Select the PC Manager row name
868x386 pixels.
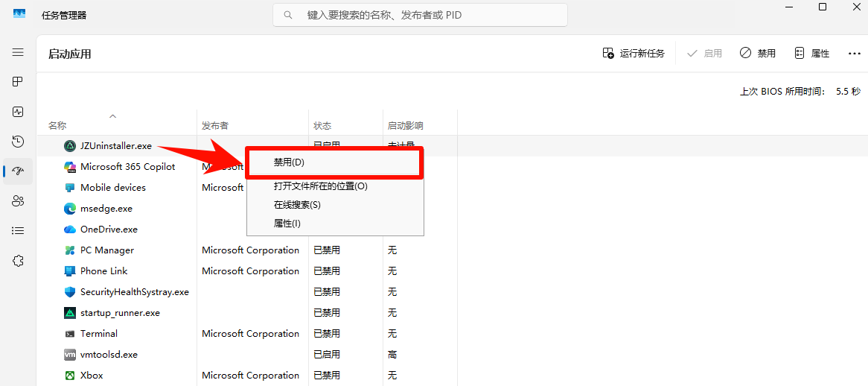click(107, 250)
